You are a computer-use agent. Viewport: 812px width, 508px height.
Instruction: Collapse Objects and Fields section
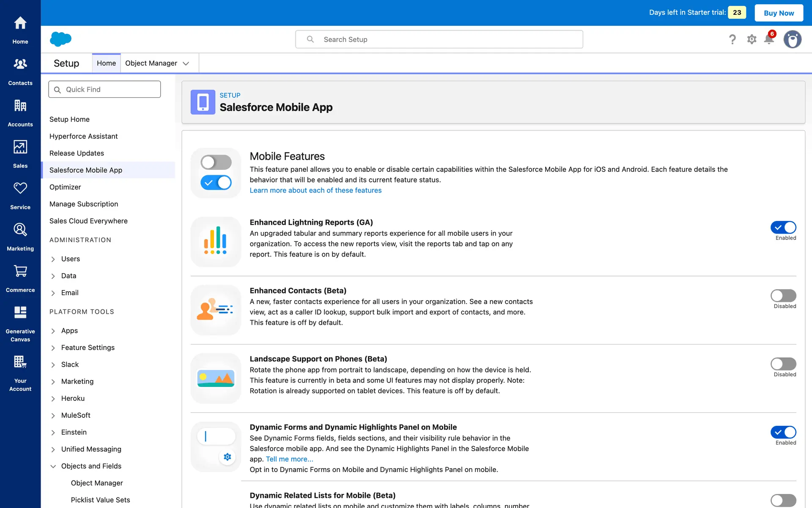pyautogui.click(x=53, y=466)
